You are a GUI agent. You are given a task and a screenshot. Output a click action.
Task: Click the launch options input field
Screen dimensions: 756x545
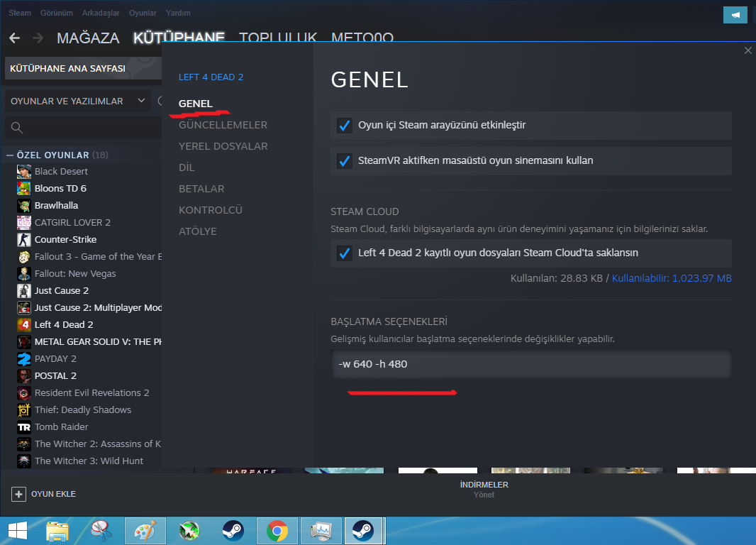531,364
